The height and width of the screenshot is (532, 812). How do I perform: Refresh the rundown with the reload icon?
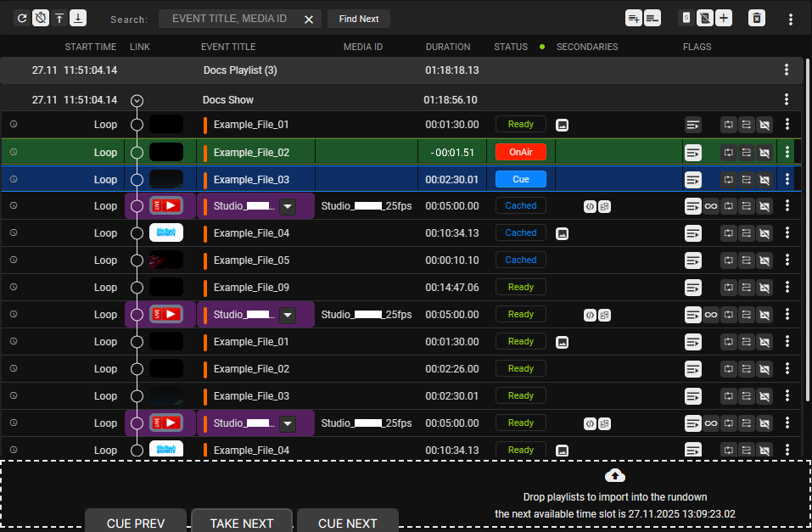point(22,18)
